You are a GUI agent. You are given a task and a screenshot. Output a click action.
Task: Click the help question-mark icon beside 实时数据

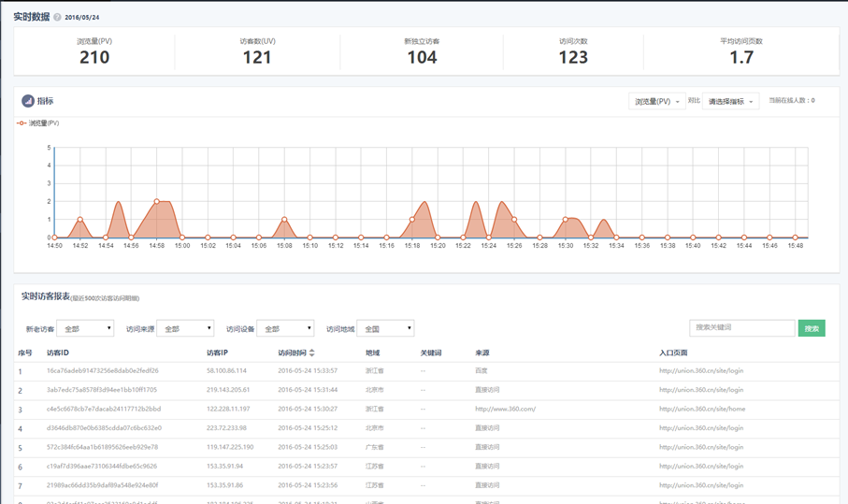[x=58, y=18]
